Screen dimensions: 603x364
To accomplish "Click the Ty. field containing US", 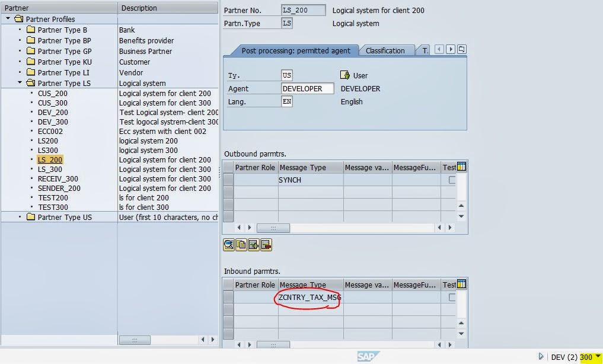I will pyautogui.click(x=287, y=75).
